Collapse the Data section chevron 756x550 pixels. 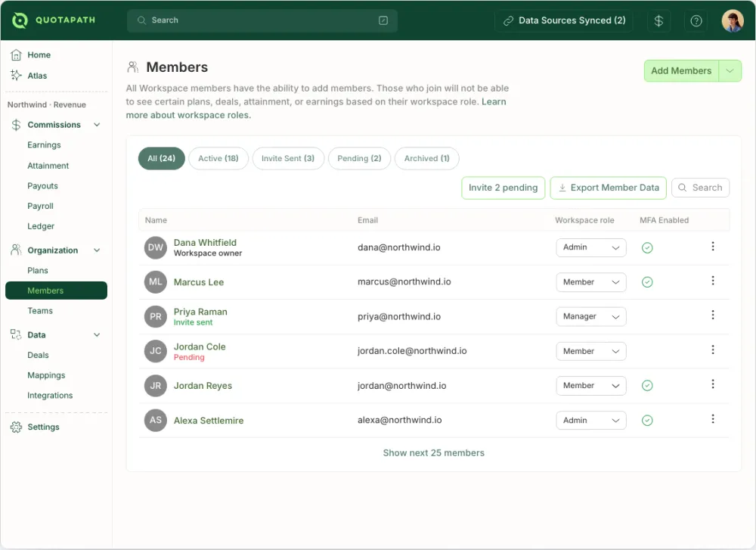pos(97,335)
